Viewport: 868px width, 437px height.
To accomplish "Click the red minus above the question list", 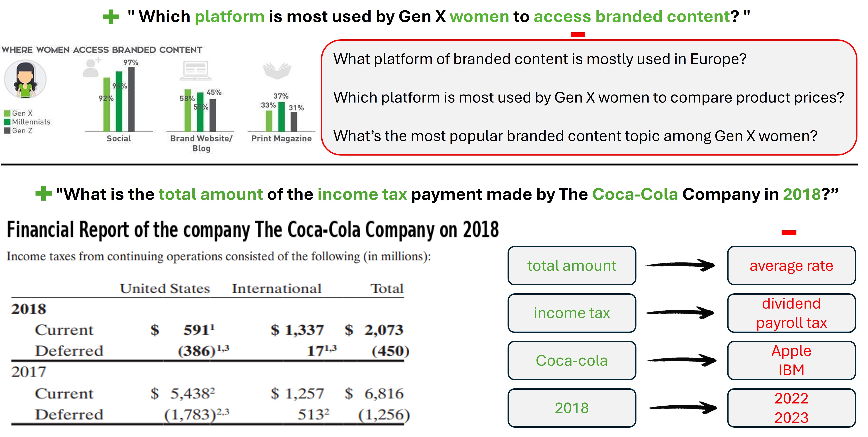I will pos(578,35).
